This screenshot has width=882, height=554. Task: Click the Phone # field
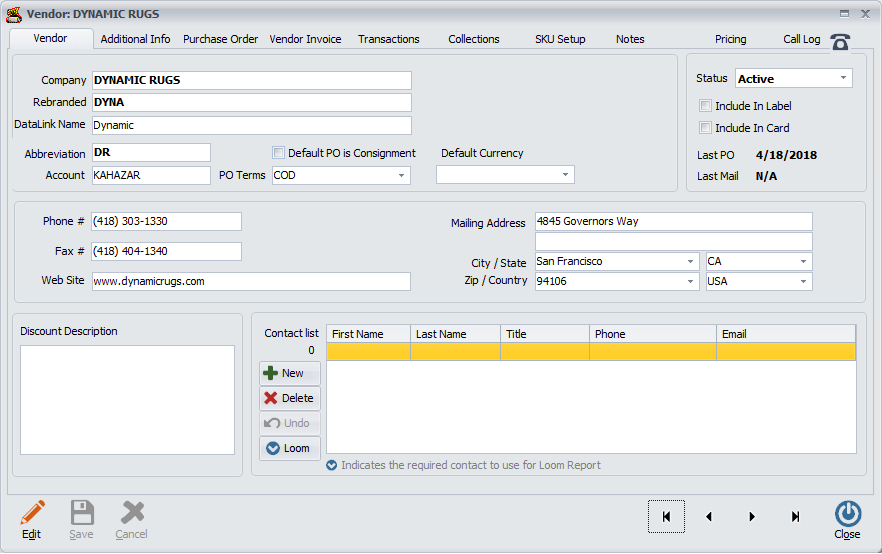166,222
